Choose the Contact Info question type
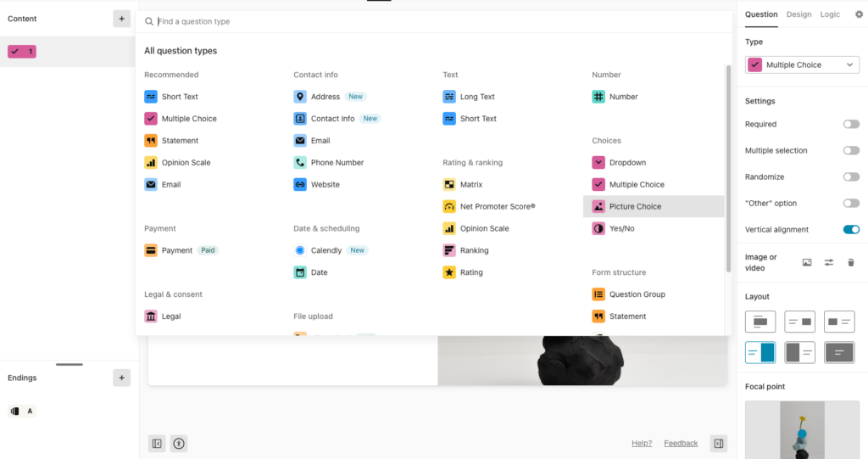The width and height of the screenshot is (868, 459). click(337, 119)
